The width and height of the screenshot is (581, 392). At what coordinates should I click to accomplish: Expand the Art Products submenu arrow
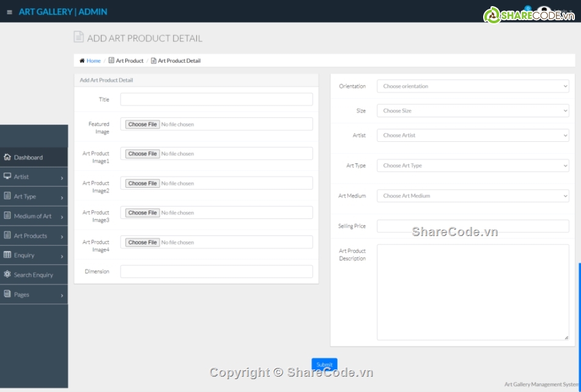tap(62, 237)
